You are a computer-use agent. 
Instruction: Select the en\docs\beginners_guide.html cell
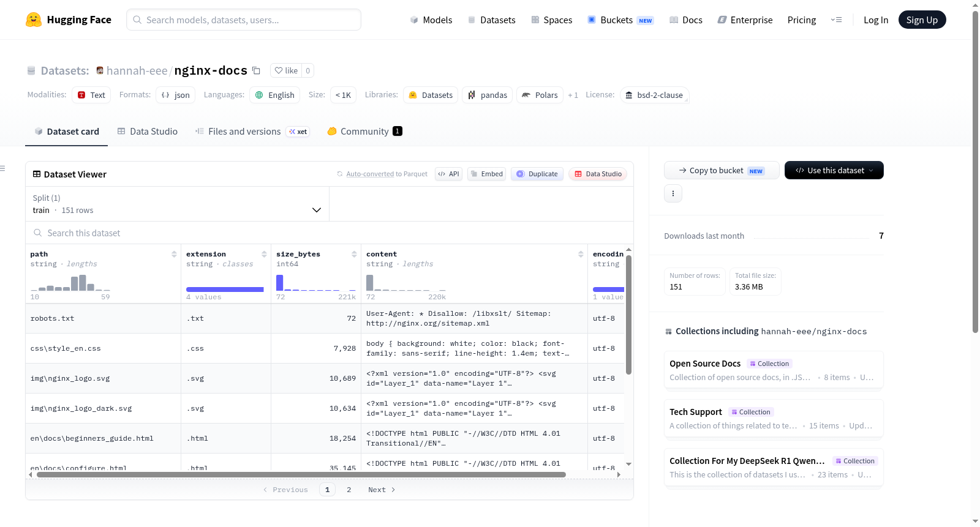point(103,438)
